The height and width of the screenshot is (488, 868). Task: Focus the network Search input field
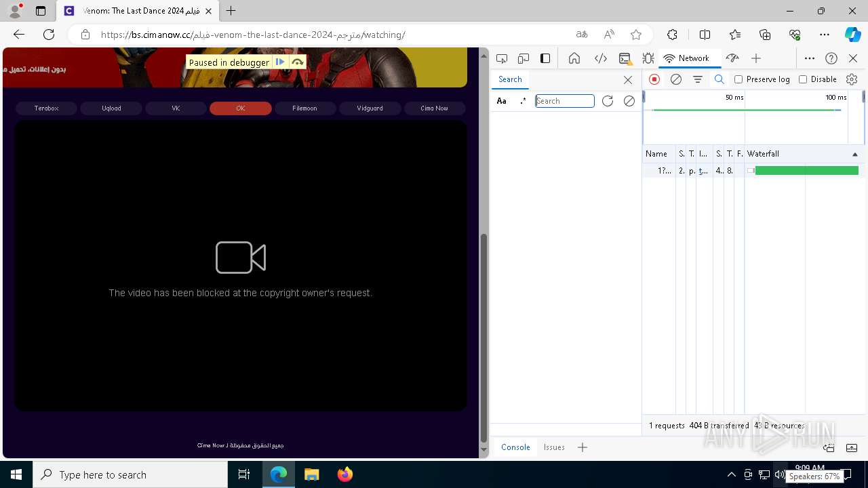pos(565,101)
